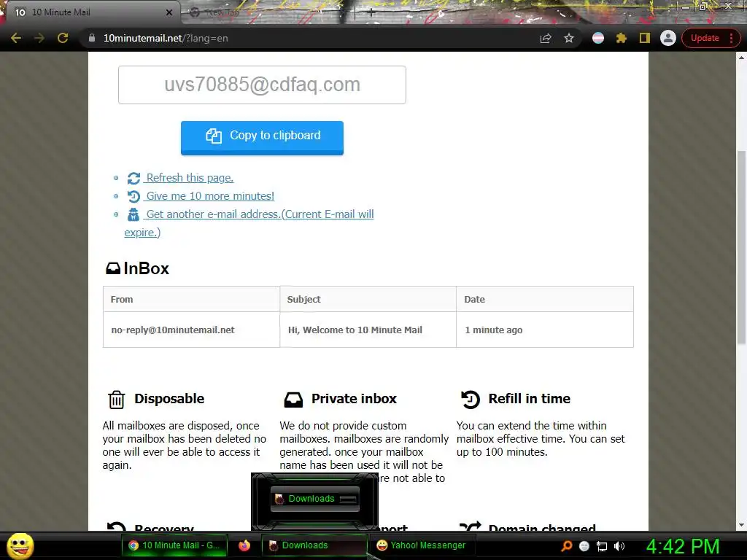
Task: Click the Private inbox heading
Action: 354,399
